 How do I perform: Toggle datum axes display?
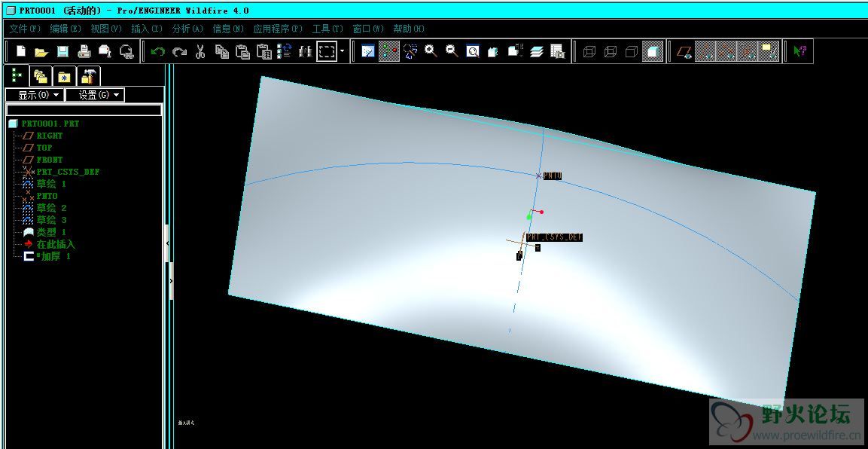705,51
